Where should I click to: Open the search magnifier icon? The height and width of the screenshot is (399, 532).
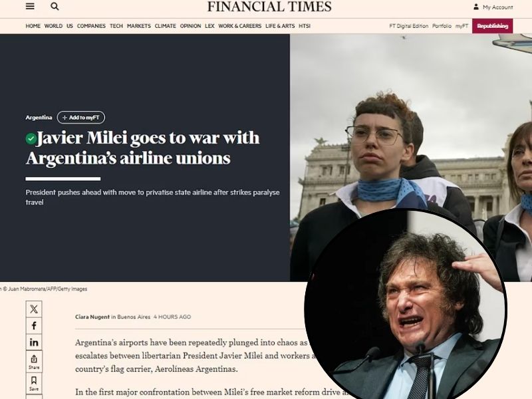[x=55, y=7]
